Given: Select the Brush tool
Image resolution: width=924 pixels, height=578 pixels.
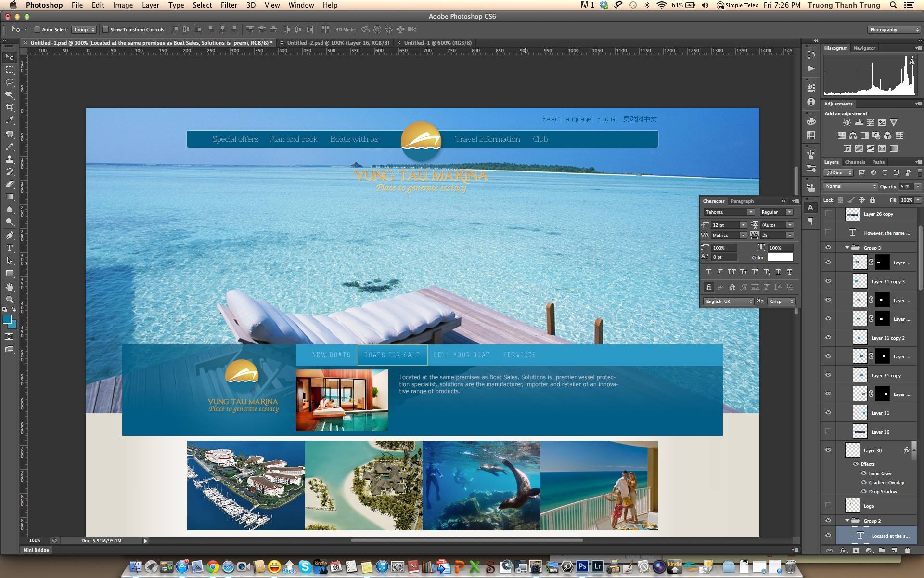Looking at the screenshot, I should [10, 146].
